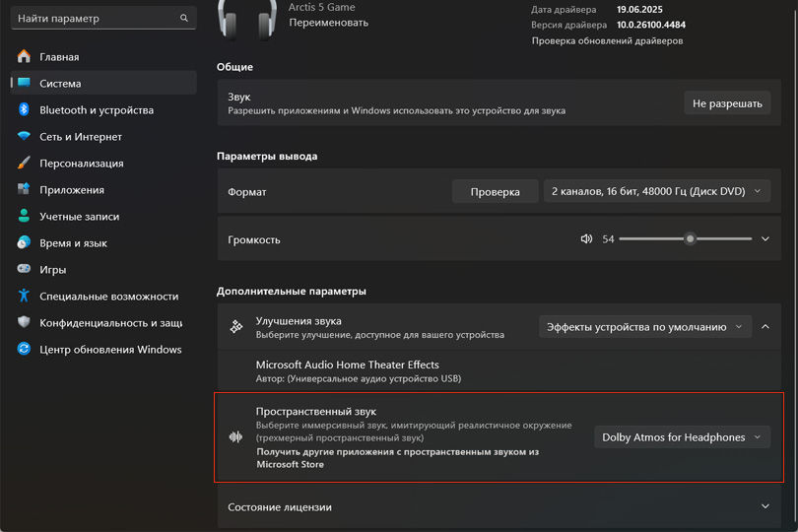
Task: Open Сеть и Интернет wifi icon
Action: pyautogui.click(x=24, y=136)
